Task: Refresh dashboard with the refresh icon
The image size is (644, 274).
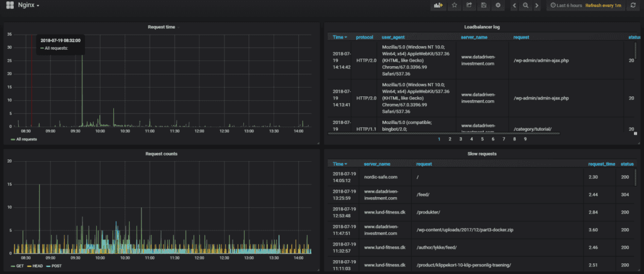Action: click(x=633, y=5)
